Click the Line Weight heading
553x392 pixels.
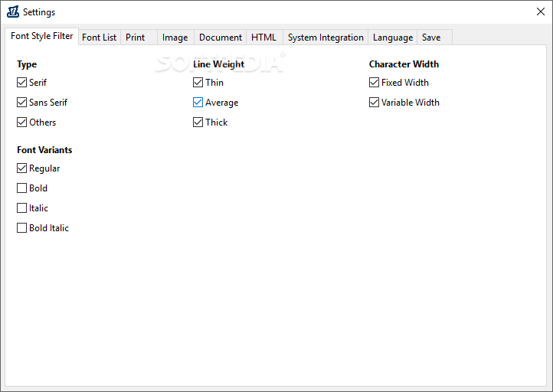(218, 64)
